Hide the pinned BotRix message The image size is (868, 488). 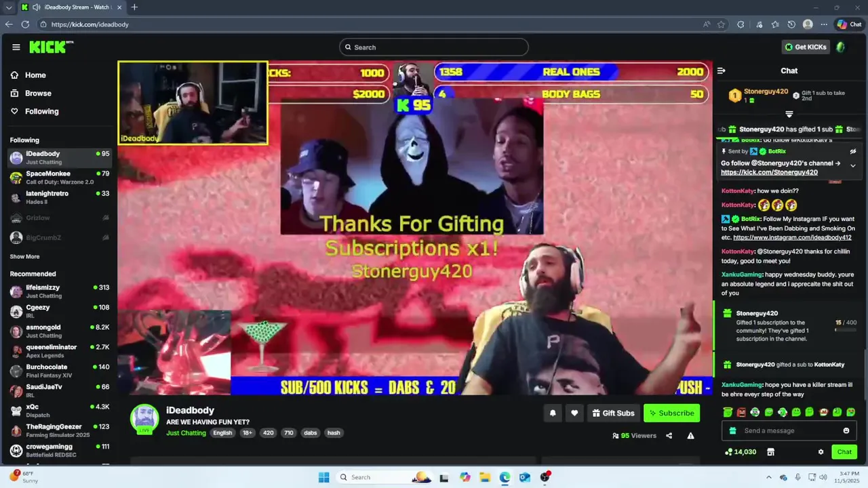(853, 151)
